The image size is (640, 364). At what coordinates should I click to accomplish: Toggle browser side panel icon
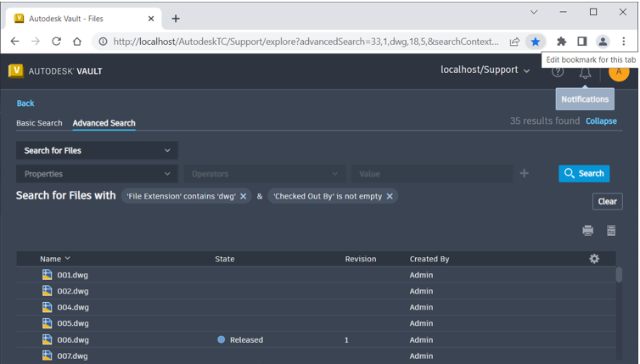(x=582, y=42)
